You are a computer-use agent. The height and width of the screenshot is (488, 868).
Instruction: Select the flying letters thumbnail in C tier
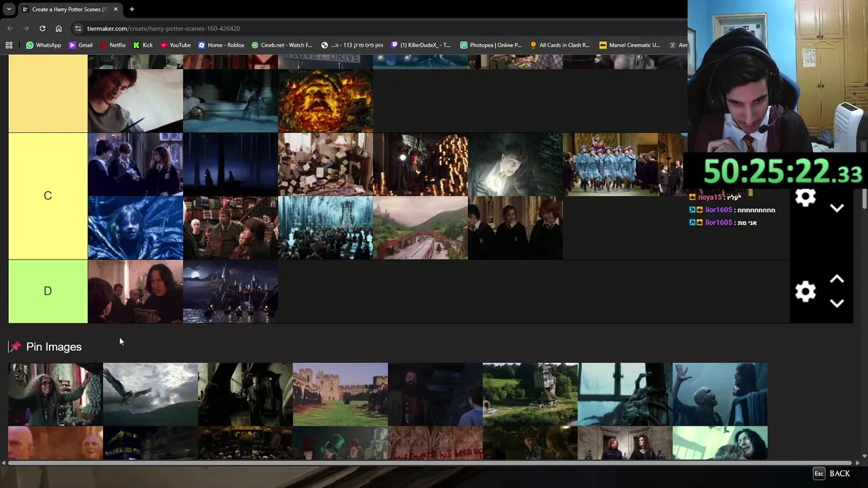point(325,164)
